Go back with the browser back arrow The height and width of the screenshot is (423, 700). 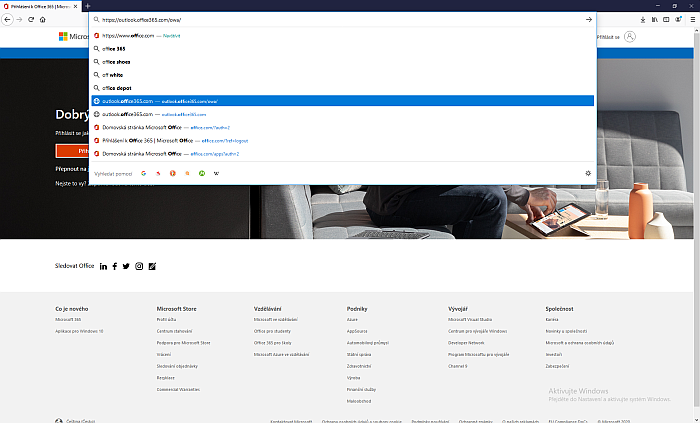[7, 20]
